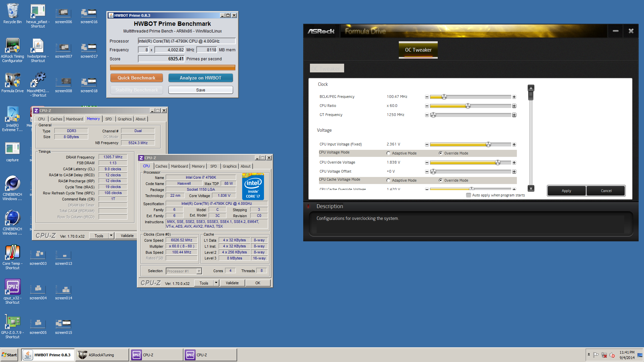This screenshot has width=644, height=362.
Task: Click scroll-down arrow in OC Tweaker panel
Action: pyautogui.click(x=531, y=188)
